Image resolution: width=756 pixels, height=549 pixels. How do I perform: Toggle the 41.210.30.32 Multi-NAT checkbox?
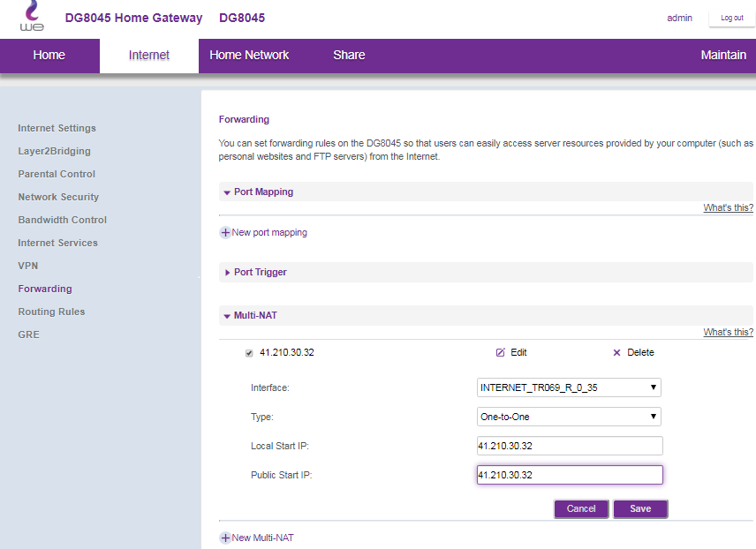tap(249, 353)
